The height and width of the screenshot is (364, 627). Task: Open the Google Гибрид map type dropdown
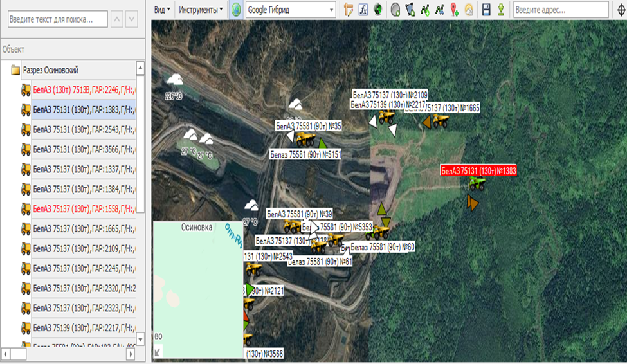click(332, 10)
